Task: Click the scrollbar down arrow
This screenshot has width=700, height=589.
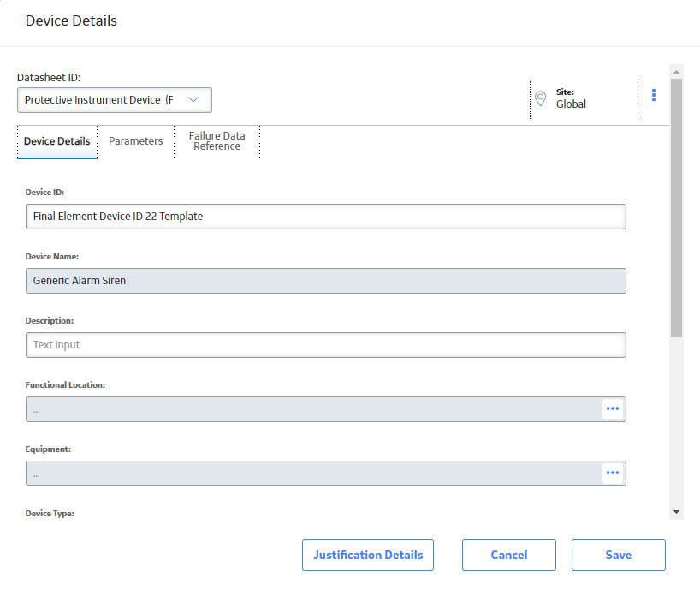Action: (x=676, y=512)
